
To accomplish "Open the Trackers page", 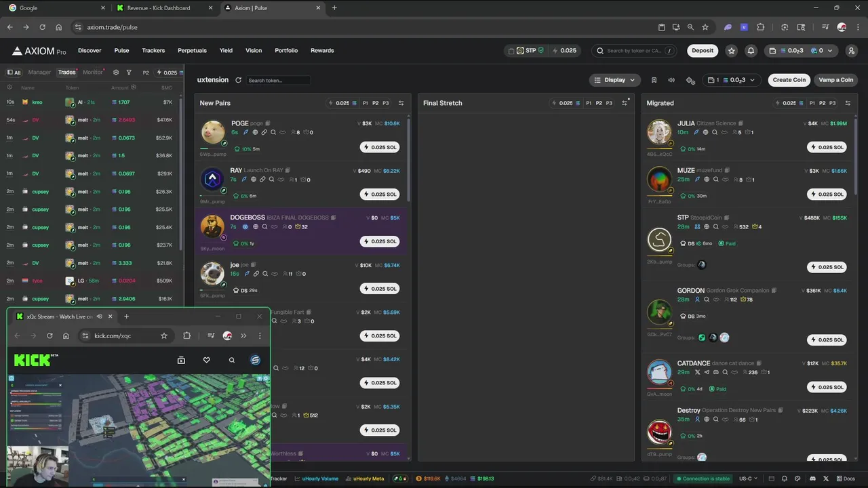I will pyautogui.click(x=153, y=50).
